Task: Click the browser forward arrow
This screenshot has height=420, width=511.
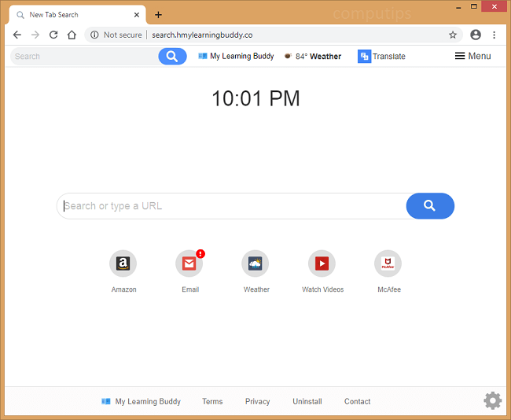Action: point(35,35)
